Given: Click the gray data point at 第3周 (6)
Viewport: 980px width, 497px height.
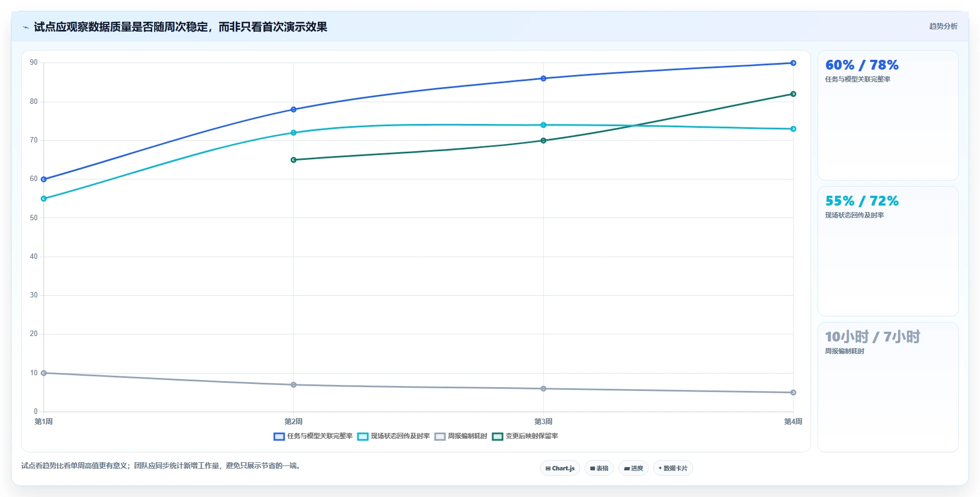Looking at the screenshot, I should (x=543, y=389).
